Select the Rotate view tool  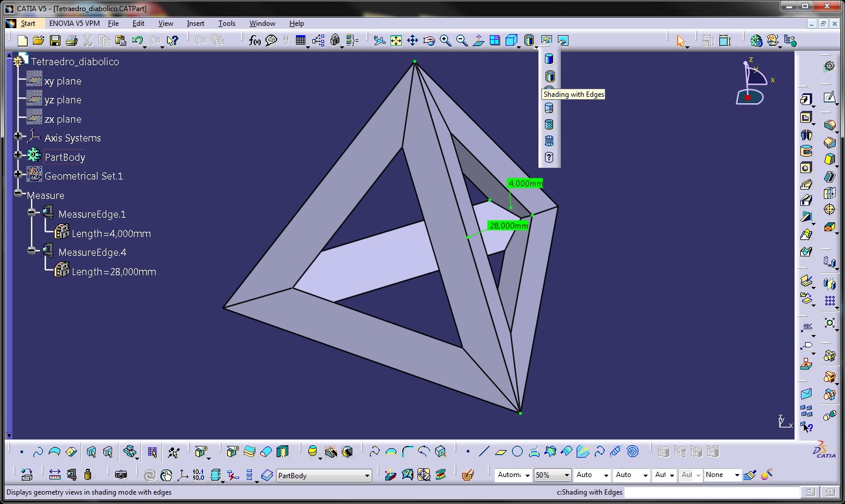(x=429, y=40)
